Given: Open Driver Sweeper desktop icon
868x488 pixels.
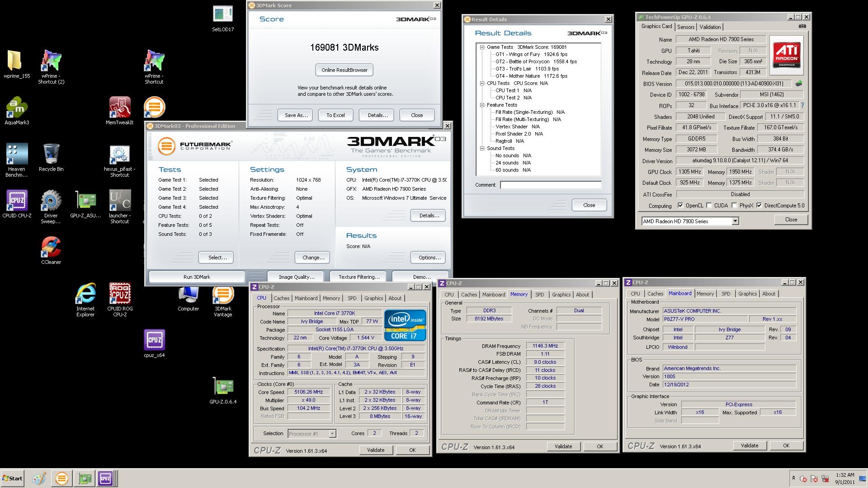Looking at the screenshot, I should pos(51,206).
